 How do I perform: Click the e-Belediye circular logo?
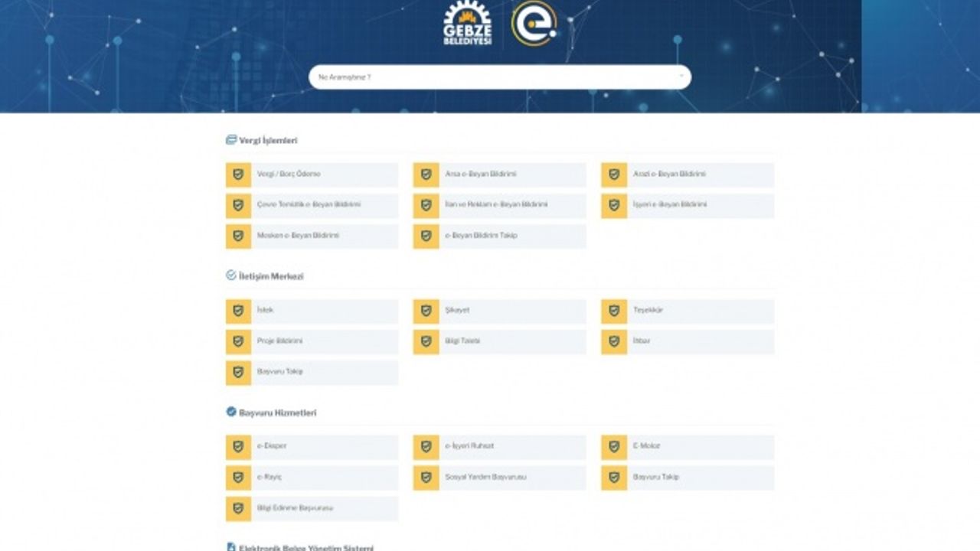coord(534,24)
